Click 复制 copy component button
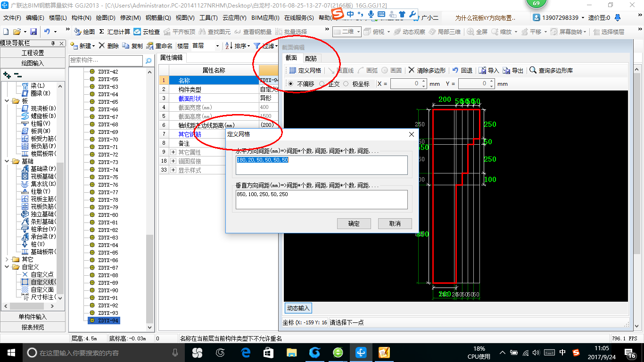 (132, 46)
